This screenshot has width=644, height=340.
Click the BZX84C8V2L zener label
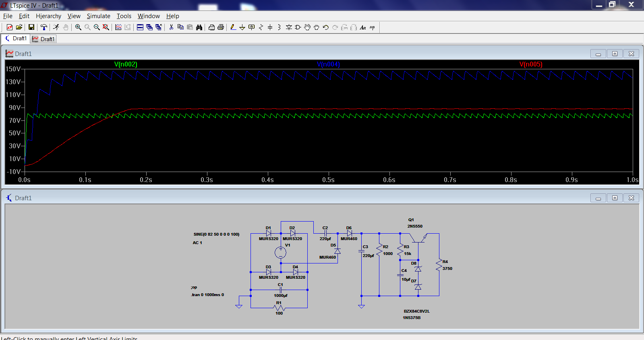coord(417,311)
